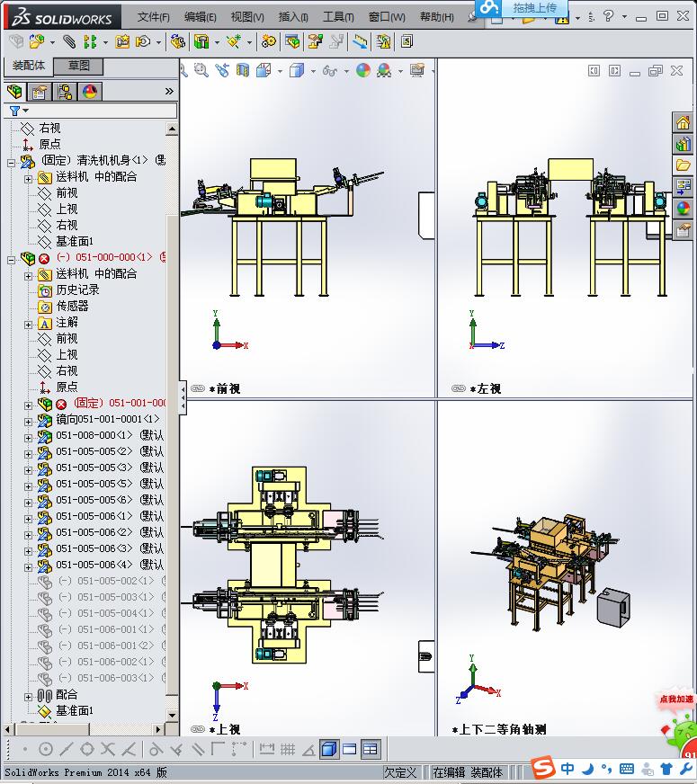The width and height of the screenshot is (697, 784).
Task: Click the Hide/Show Items glasses icon
Action: [330, 70]
